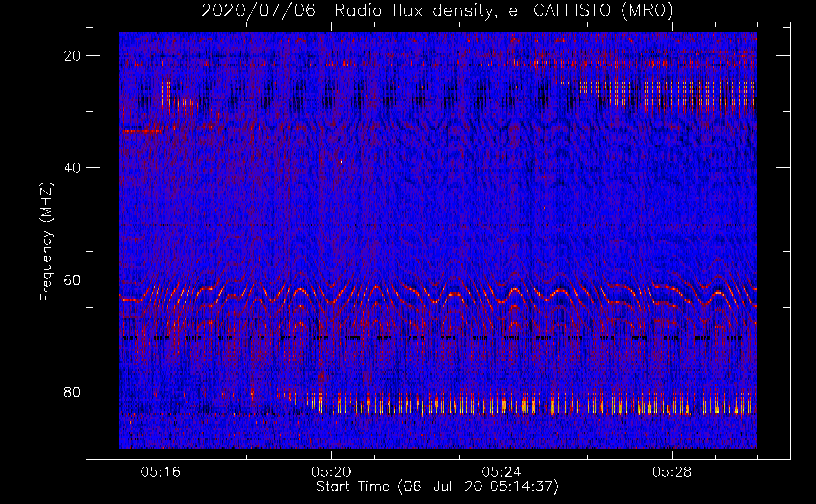Click the '40' frequency tick label

tap(73, 168)
